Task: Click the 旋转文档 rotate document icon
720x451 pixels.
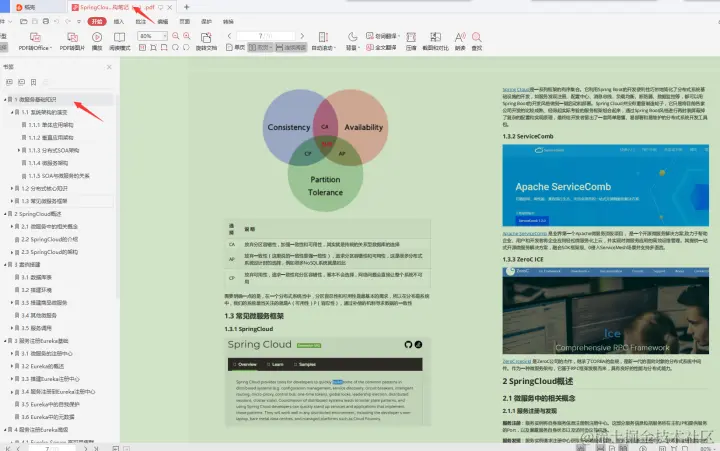Action: pos(206,39)
